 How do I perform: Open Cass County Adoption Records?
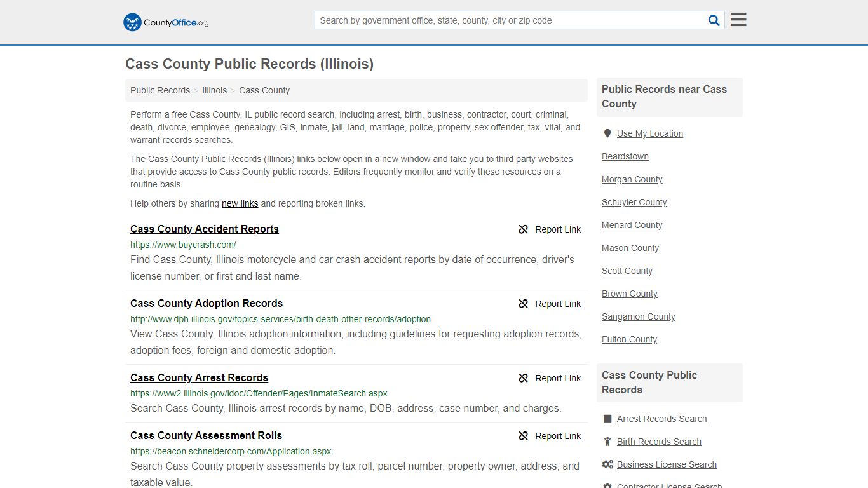(x=207, y=303)
